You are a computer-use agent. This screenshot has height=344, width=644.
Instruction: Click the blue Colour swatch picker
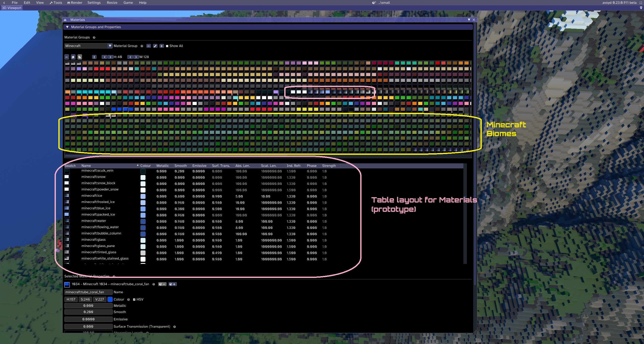pos(110,299)
